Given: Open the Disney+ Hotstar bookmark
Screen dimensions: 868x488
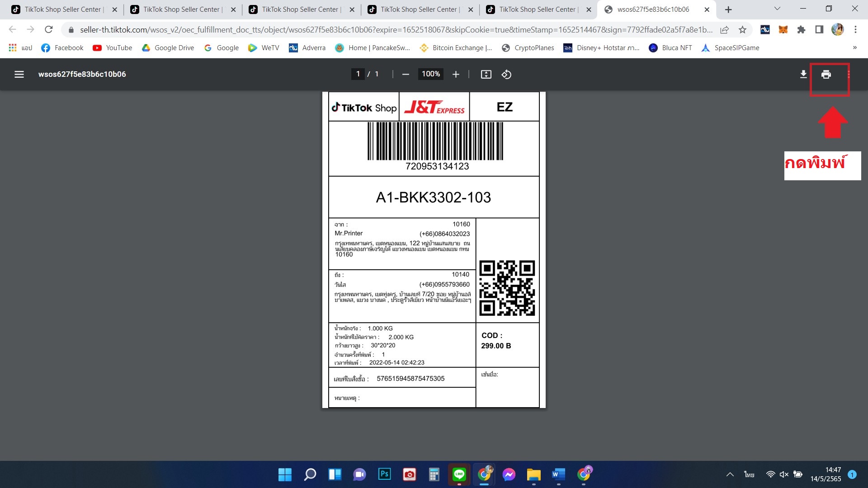Looking at the screenshot, I should pos(601,47).
